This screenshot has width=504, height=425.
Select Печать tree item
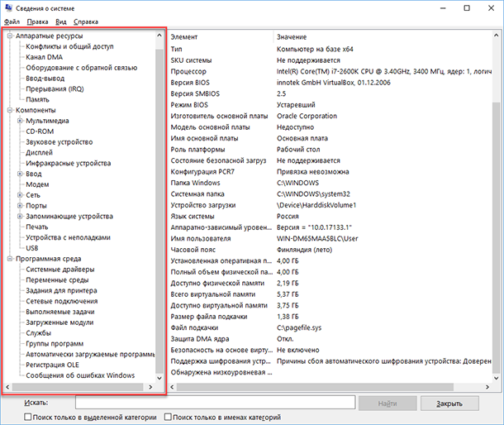(x=37, y=227)
